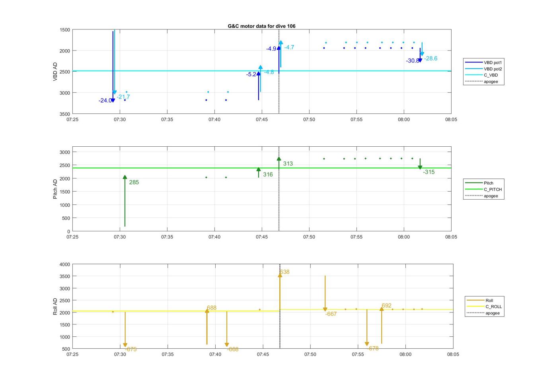Click the 'Pitch AD' y-axis label

[55, 189]
